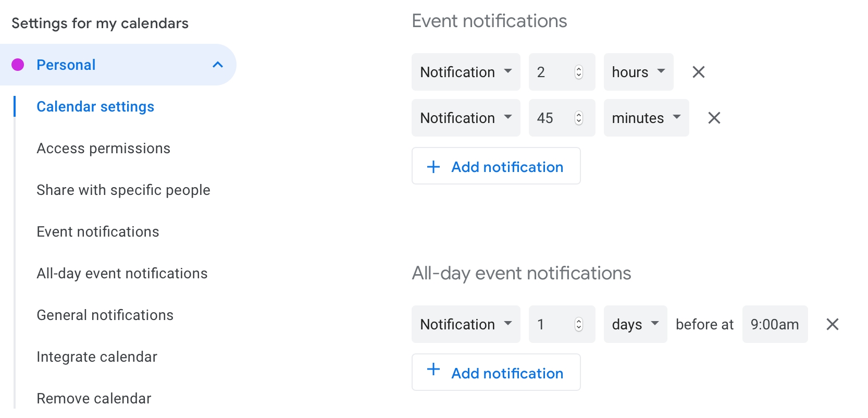868x418 pixels.
Task: Open the all-day Notification type dropdown
Action: coord(466,324)
